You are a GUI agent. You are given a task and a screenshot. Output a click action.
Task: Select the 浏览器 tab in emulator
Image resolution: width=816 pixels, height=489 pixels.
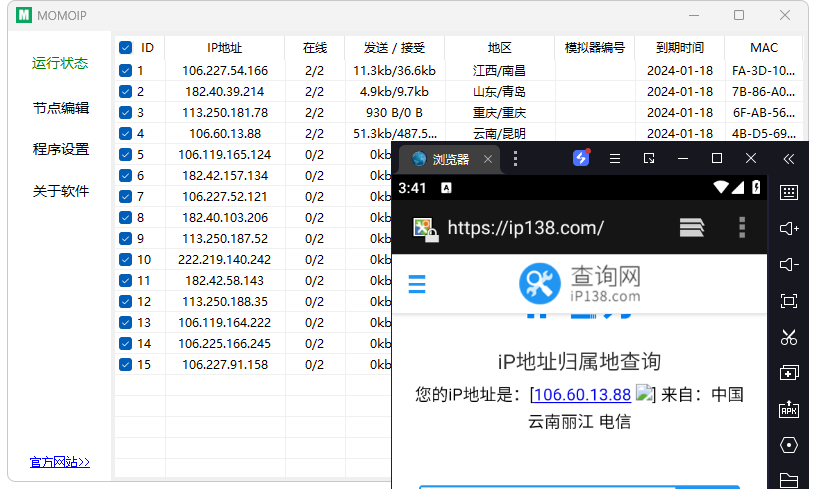[x=449, y=159]
